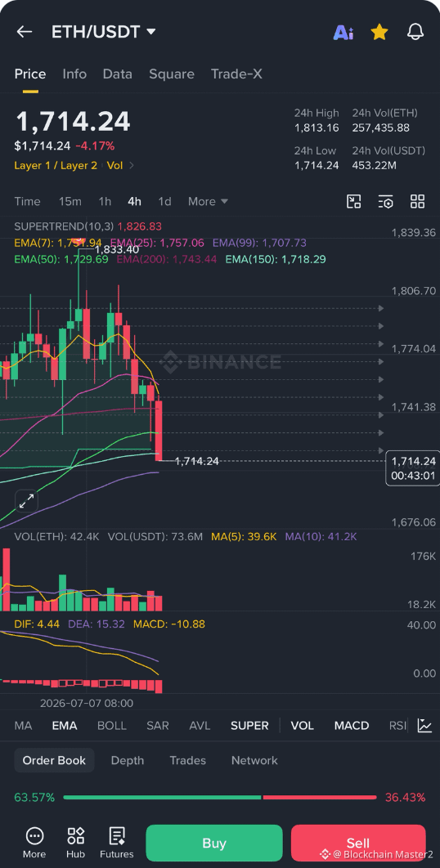Open the Layer 1 / Layer 2 category link
Viewport: 440px width, 868px height.
[x=56, y=165]
